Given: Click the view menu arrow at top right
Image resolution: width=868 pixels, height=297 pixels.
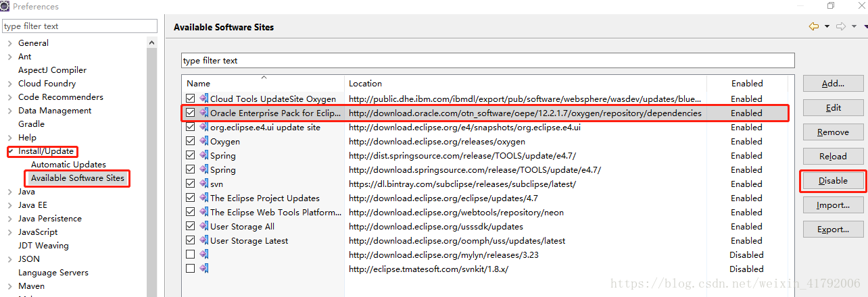Looking at the screenshot, I should click(x=865, y=26).
